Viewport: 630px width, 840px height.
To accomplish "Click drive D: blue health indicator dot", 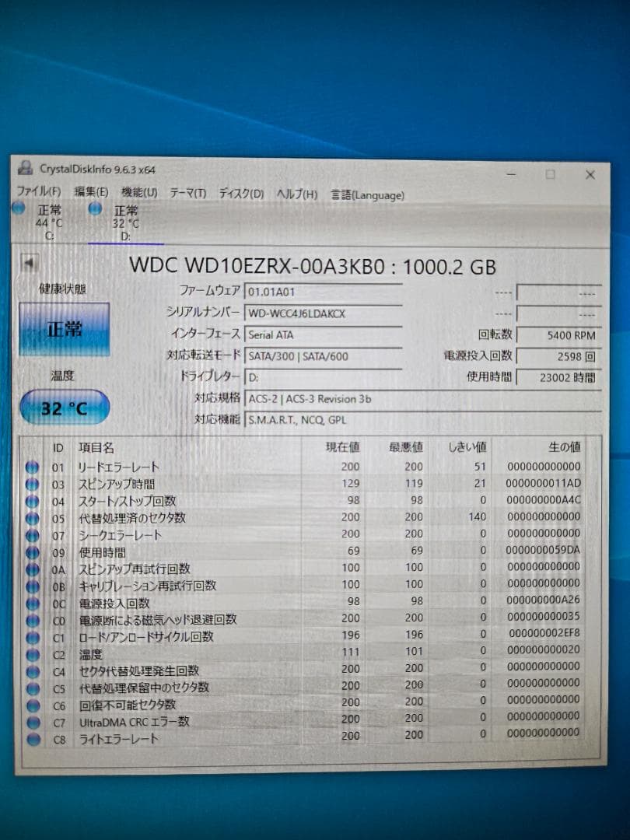I will (94, 208).
